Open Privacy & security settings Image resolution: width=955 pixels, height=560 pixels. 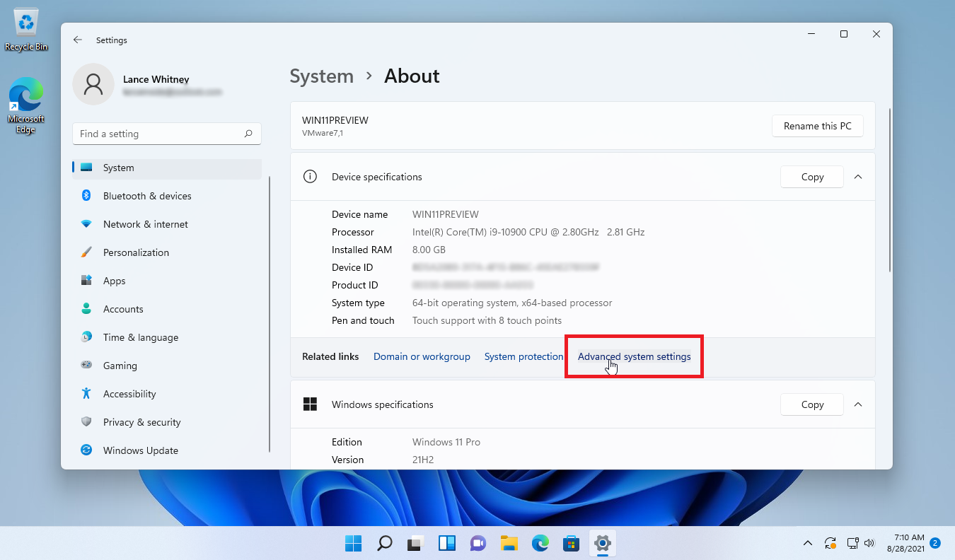click(167, 422)
